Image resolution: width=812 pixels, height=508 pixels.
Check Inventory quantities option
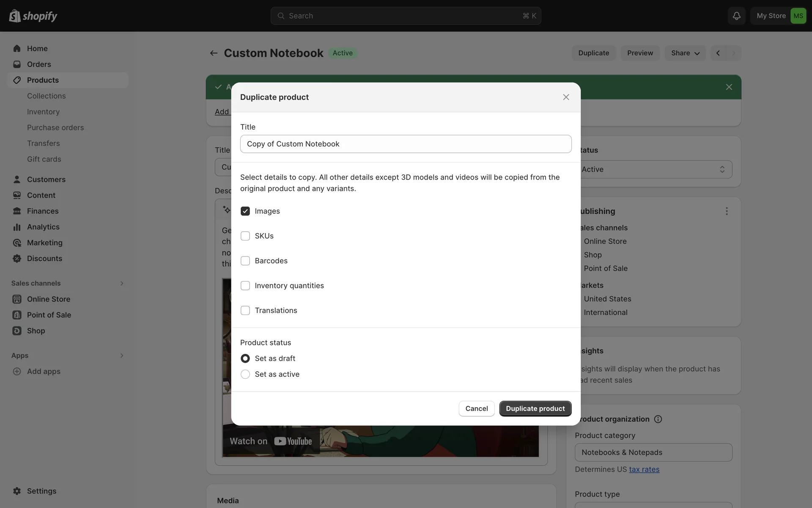245,286
